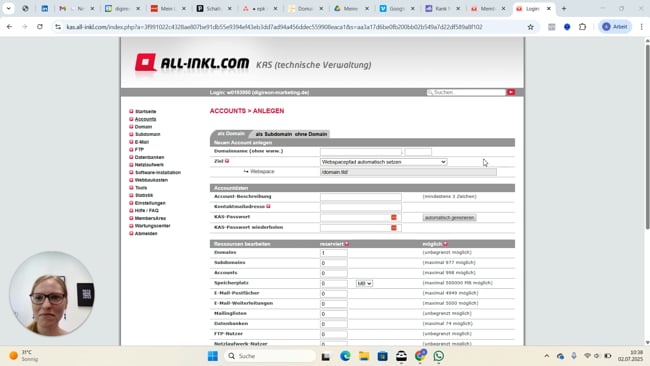The image size is (650, 366).
Task: Open Datenbanken in the sidebar
Action: 149,157
